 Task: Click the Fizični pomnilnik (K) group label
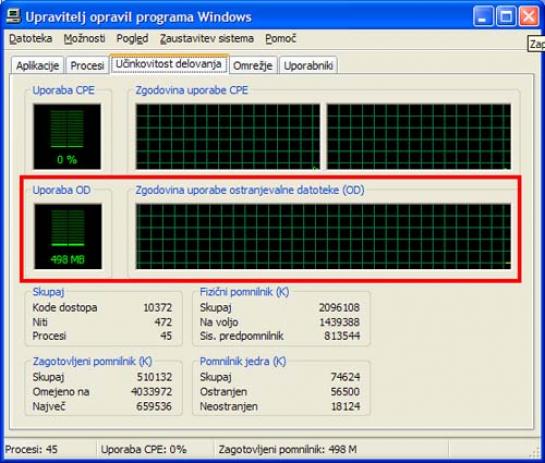coord(244,292)
